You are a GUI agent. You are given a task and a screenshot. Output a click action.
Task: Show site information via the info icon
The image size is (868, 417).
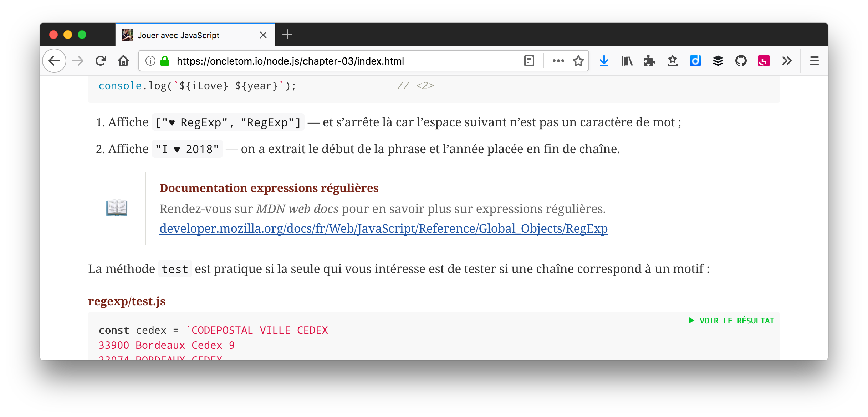tap(150, 61)
